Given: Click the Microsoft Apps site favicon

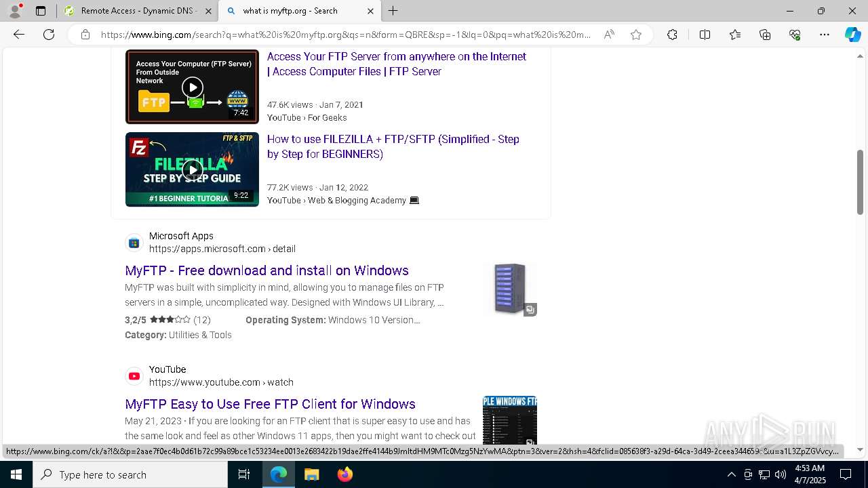Looking at the screenshot, I should [x=134, y=243].
